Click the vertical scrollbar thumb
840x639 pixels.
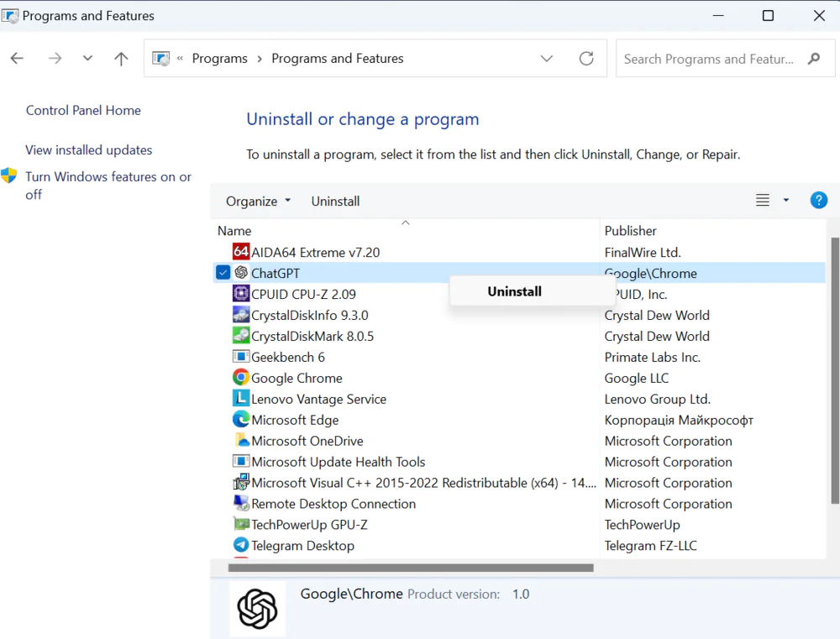click(x=835, y=370)
